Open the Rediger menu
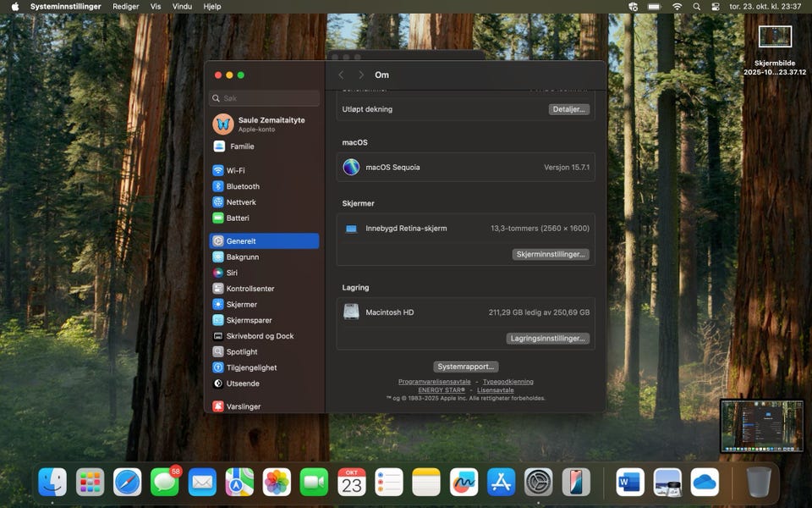812x508 pixels. [126, 6]
